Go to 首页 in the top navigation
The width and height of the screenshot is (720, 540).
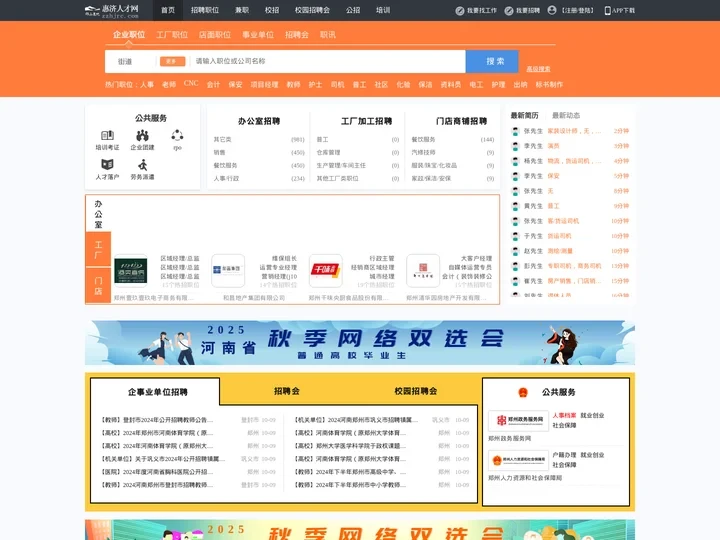coord(168,10)
